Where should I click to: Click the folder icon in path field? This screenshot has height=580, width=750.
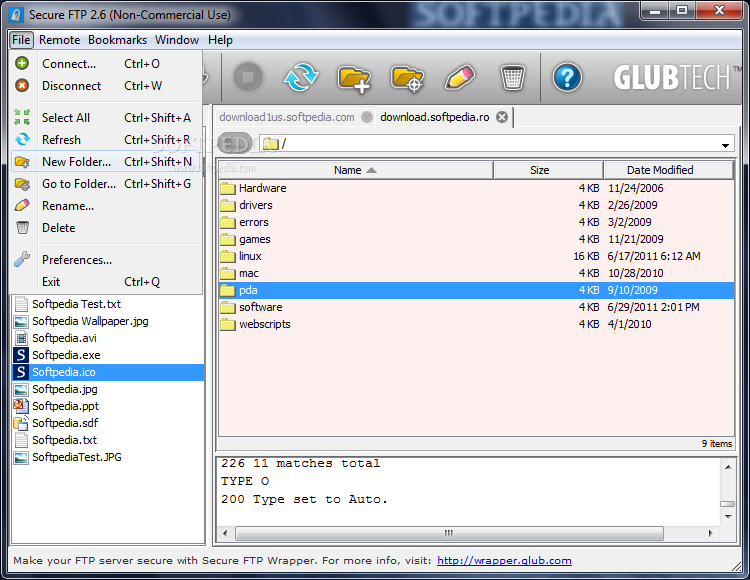pos(271,143)
